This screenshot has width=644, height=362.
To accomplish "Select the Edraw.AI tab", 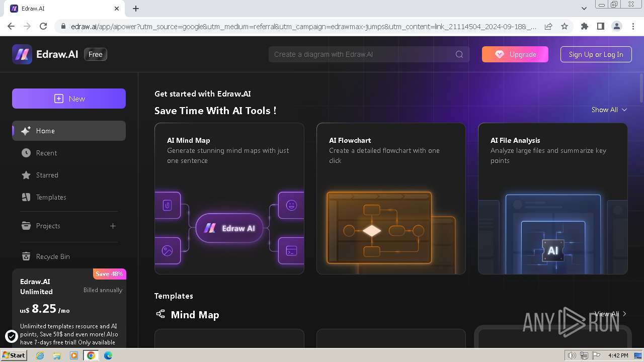I will click(65, 9).
